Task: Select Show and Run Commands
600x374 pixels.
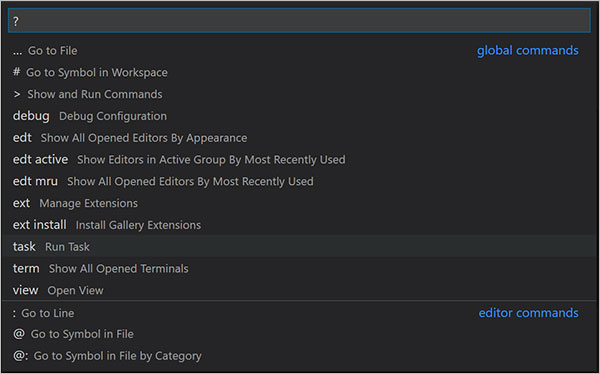Action: click(299, 94)
